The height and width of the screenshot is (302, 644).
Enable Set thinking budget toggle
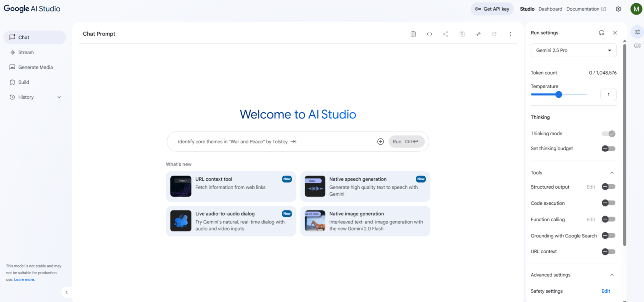[x=608, y=149]
